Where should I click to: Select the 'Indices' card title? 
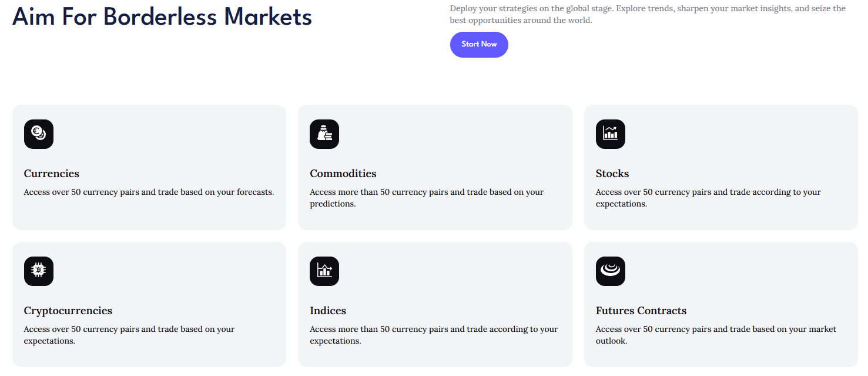click(327, 311)
